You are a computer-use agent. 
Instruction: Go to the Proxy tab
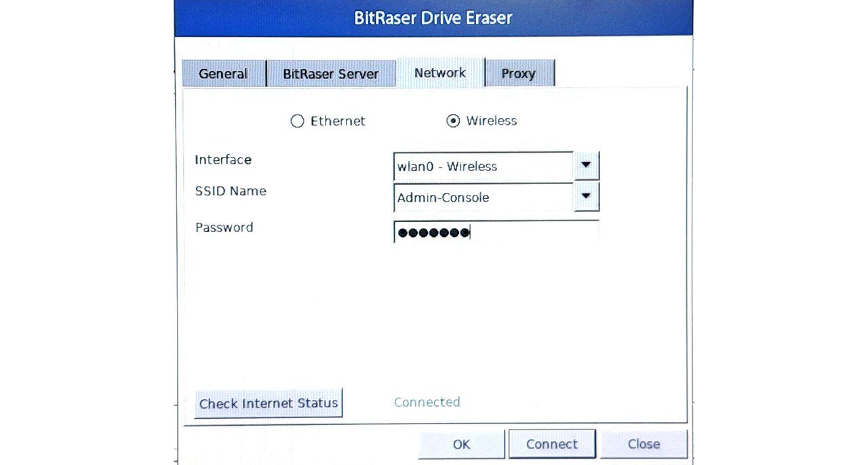(x=519, y=73)
